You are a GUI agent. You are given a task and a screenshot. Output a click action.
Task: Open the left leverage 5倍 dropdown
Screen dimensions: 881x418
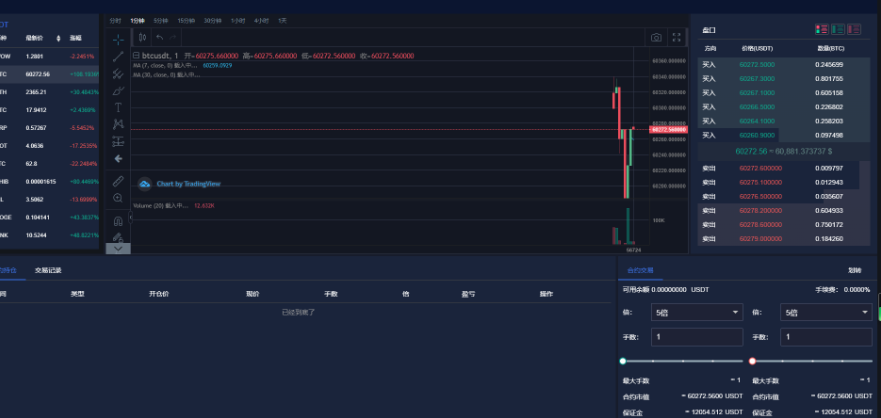tap(695, 313)
